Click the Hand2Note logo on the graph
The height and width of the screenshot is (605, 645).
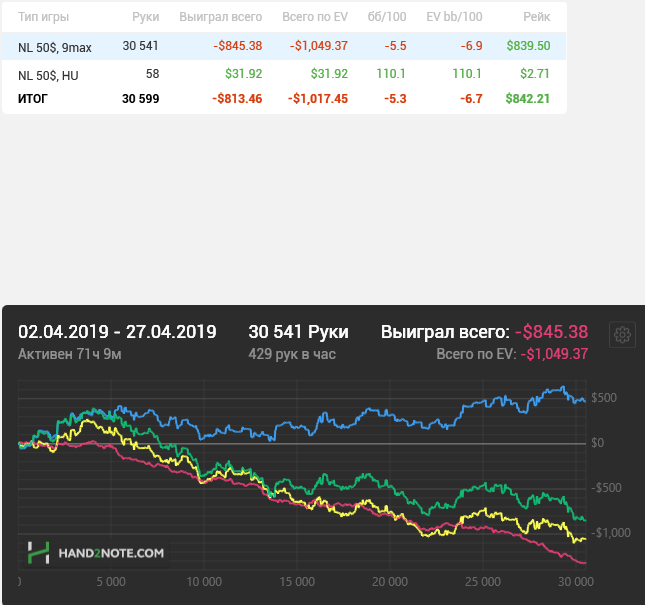click(x=96, y=553)
